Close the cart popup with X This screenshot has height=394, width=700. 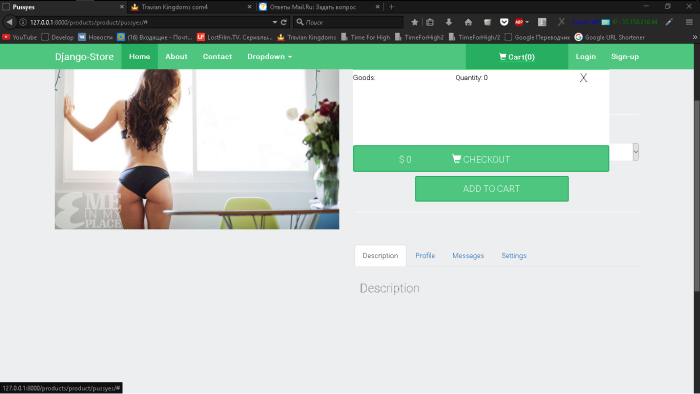click(x=583, y=78)
